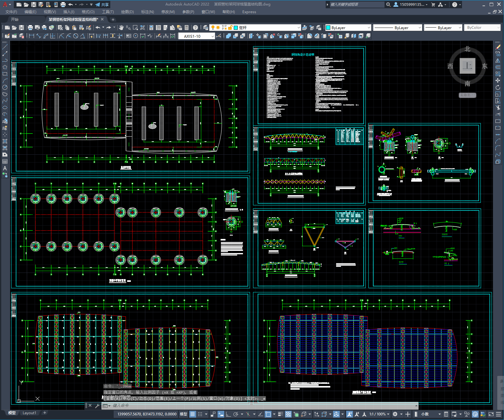
Task: Click the Plot printer icon in toolbar
Action: pyautogui.click(x=30, y=28)
